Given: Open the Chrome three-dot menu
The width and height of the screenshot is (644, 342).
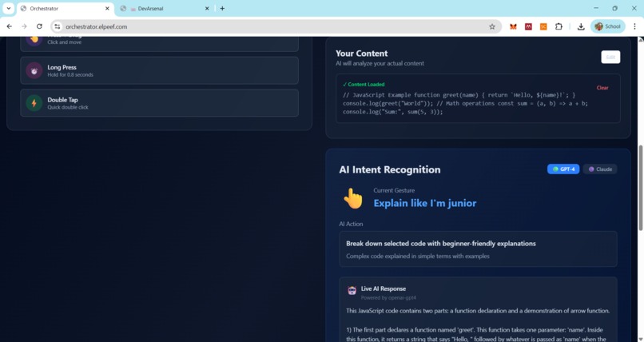Looking at the screenshot, I should point(634,26).
